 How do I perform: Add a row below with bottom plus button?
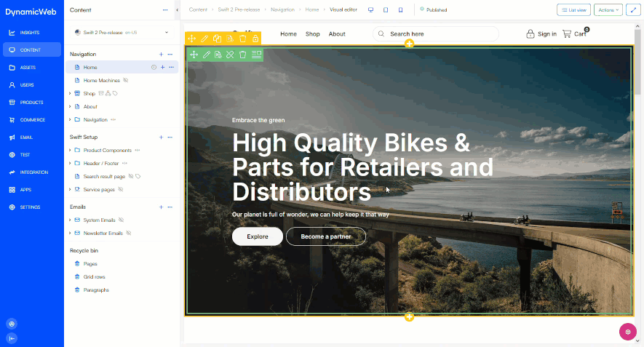409,317
